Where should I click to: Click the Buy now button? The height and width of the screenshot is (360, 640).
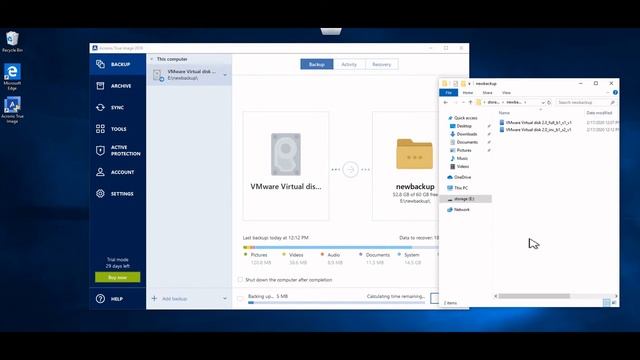(x=118, y=278)
